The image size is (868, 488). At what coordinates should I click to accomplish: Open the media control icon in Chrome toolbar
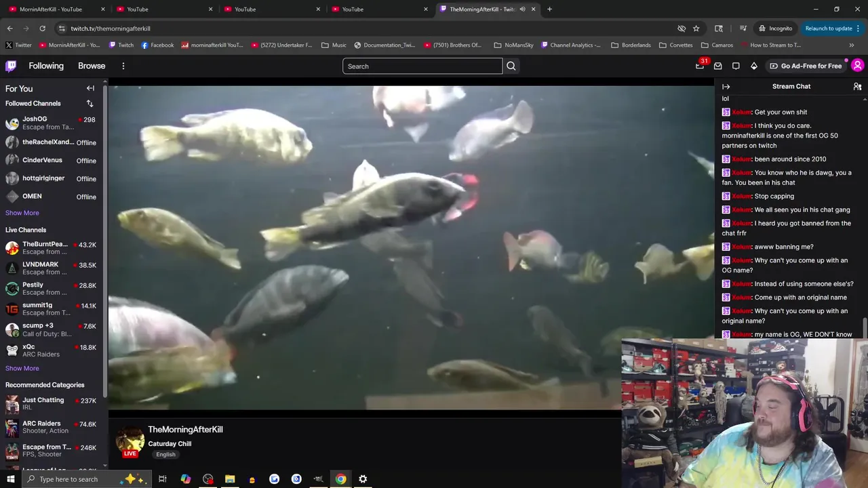pyautogui.click(x=743, y=28)
